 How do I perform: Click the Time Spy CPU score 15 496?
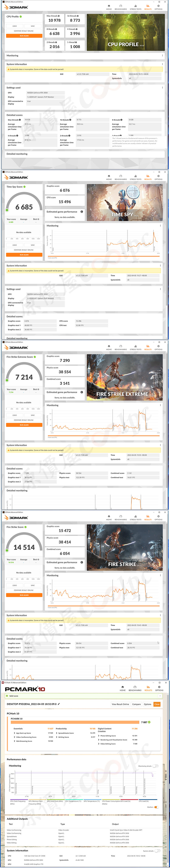coord(65,202)
